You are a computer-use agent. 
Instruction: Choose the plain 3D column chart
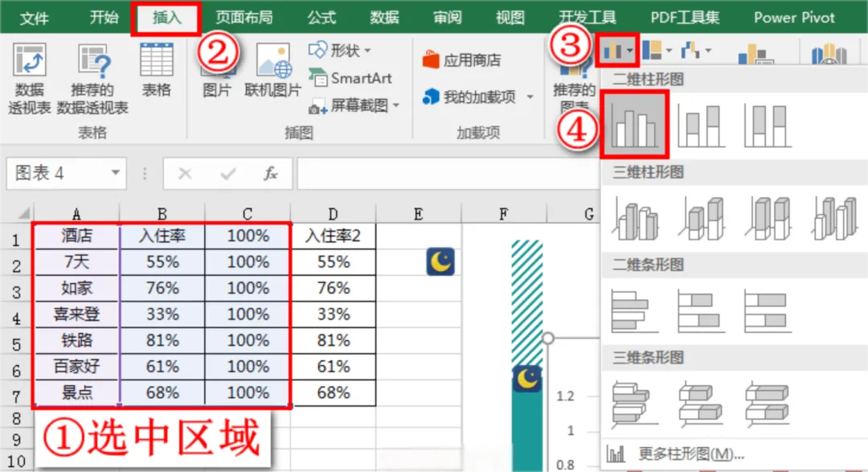pos(835,219)
